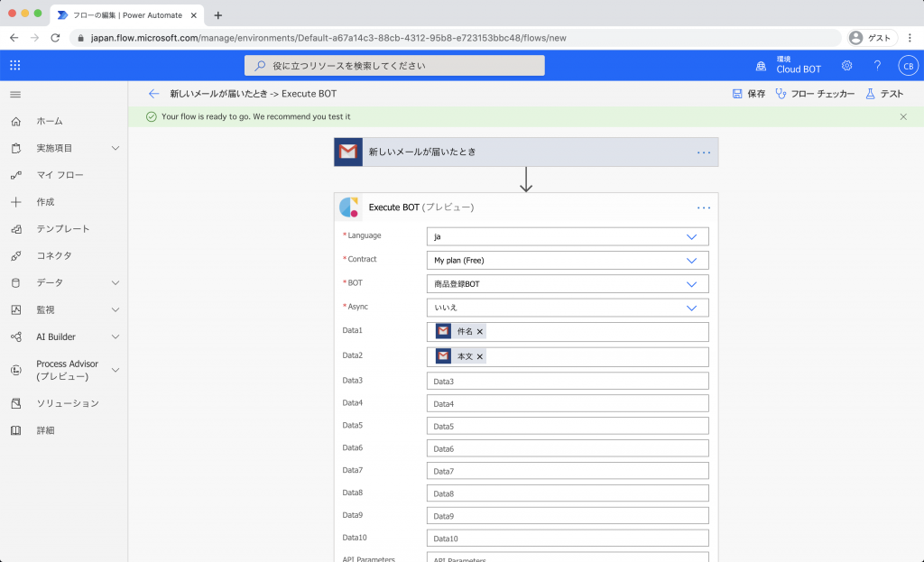This screenshot has width=924, height=562.
Task: Open settings gear in header
Action: pyautogui.click(x=846, y=65)
